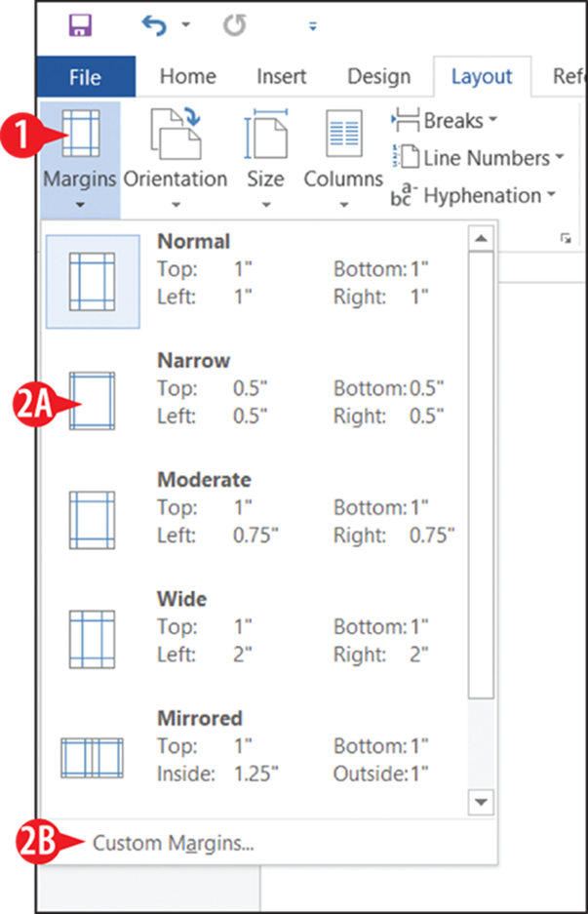Image resolution: width=588 pixels, height=914 pixels.
Task: Click the margins list scroll down arrow
Action: (x=481, y=802)
